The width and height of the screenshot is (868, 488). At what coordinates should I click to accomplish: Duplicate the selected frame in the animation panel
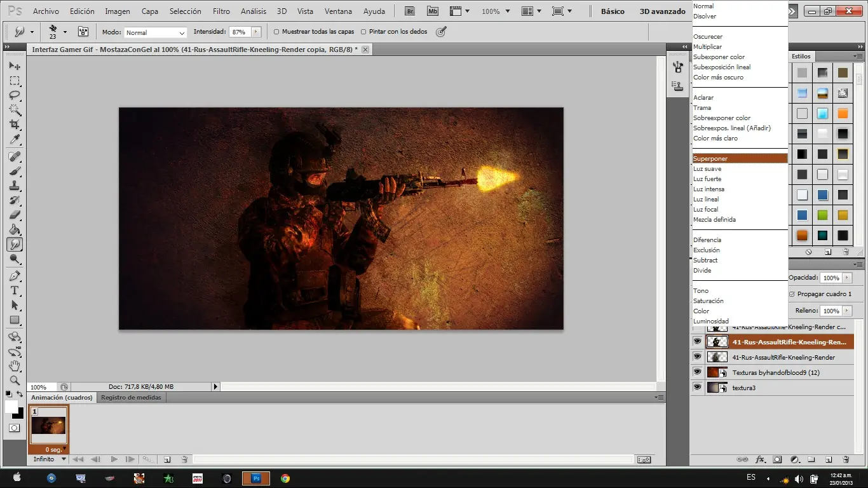pos(167,459)
